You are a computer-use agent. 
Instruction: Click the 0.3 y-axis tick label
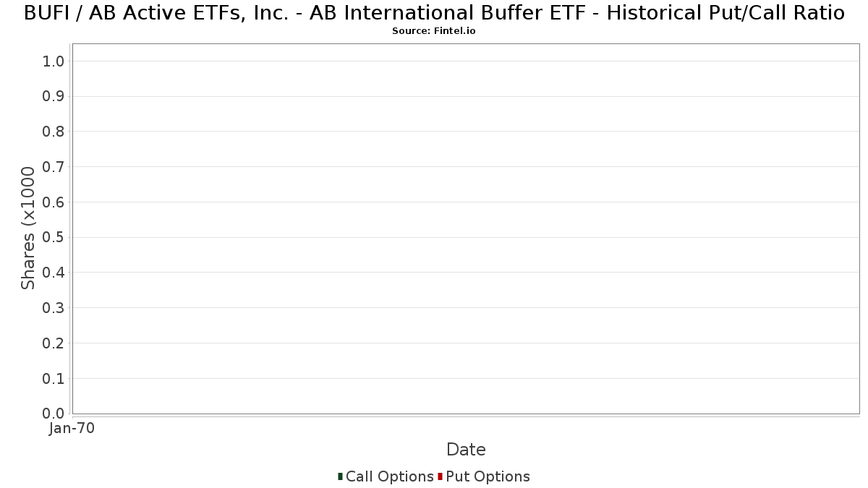(54, 308)
